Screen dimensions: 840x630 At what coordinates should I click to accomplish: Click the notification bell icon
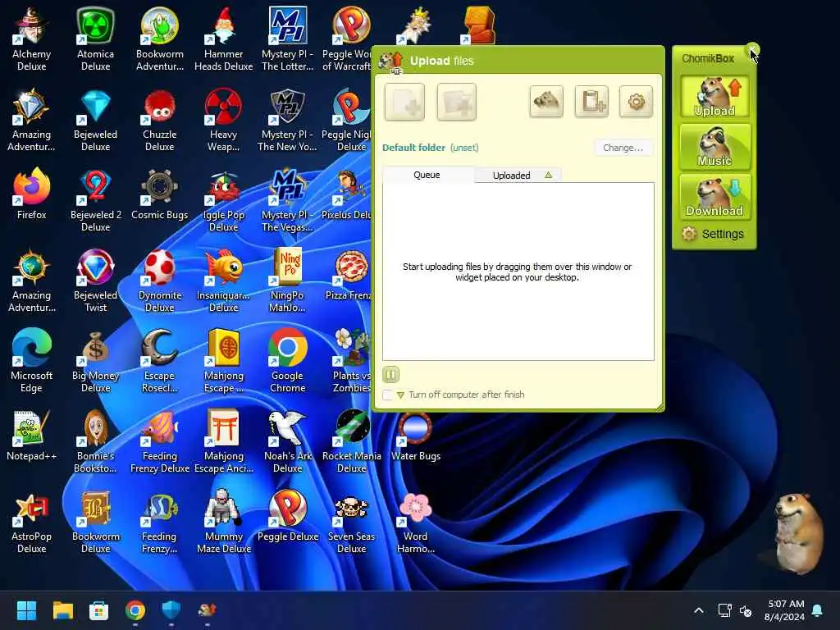click(818, 610)
